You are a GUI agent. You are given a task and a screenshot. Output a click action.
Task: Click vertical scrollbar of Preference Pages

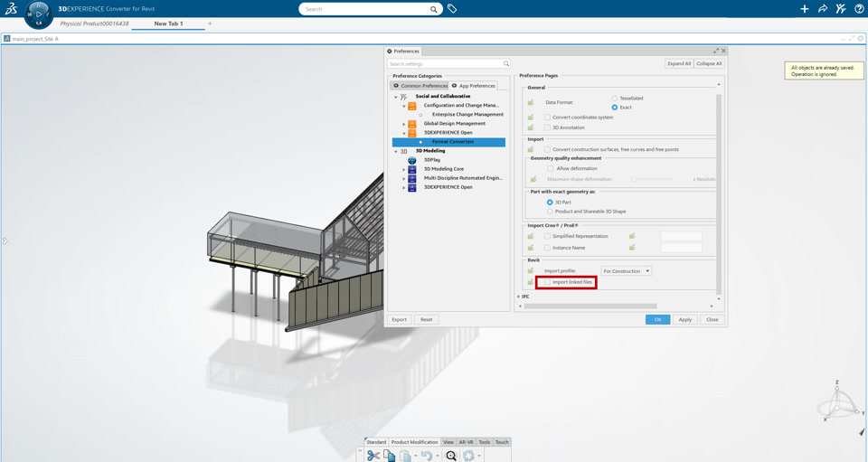(x=719, y=193)
